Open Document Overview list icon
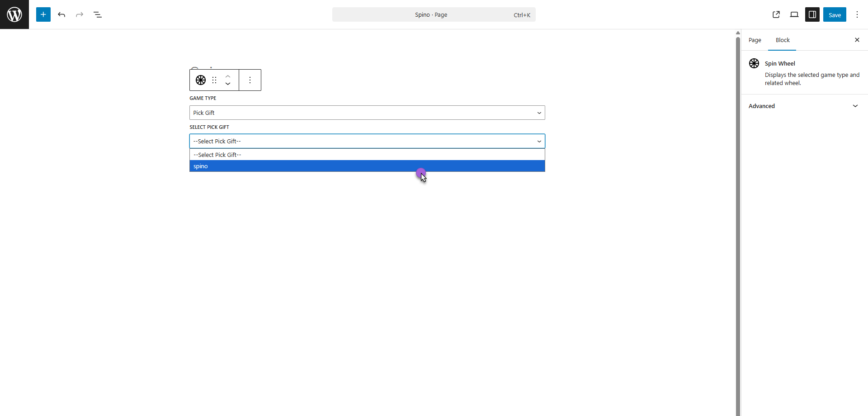 click(x=98, y=14)
